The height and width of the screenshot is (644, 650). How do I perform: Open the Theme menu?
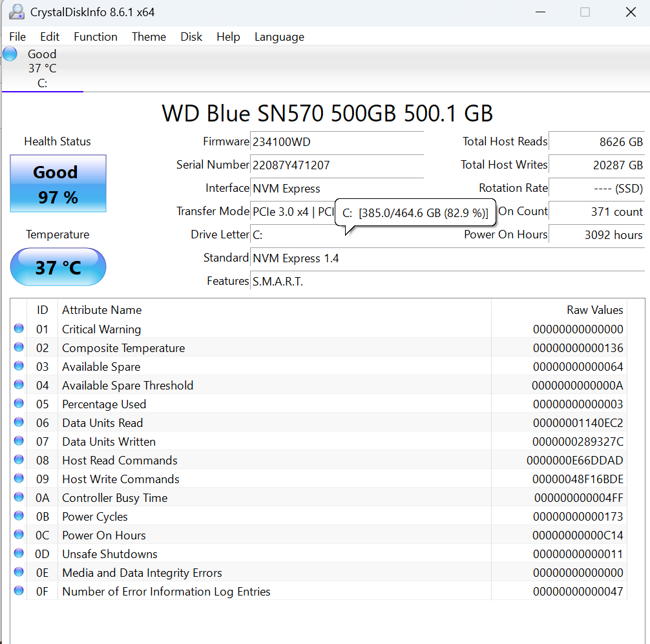[x=149, y=37]
